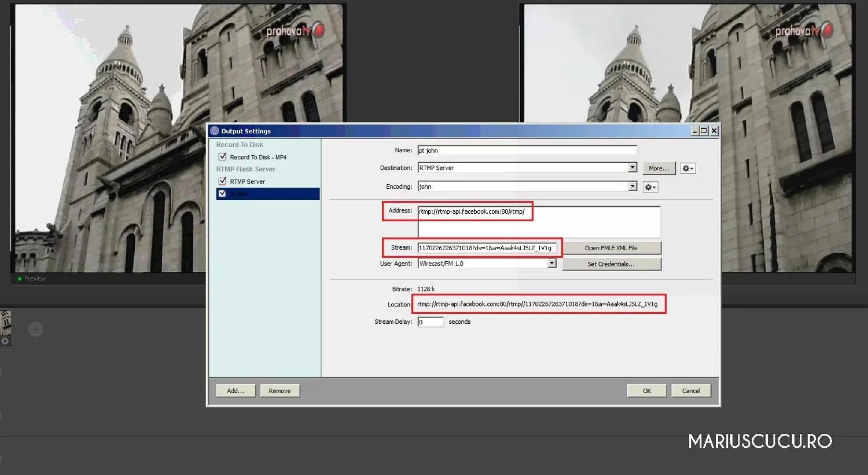
Task: Click the layer gear icon under the thumbnail
Action: [x=5, y=341]
